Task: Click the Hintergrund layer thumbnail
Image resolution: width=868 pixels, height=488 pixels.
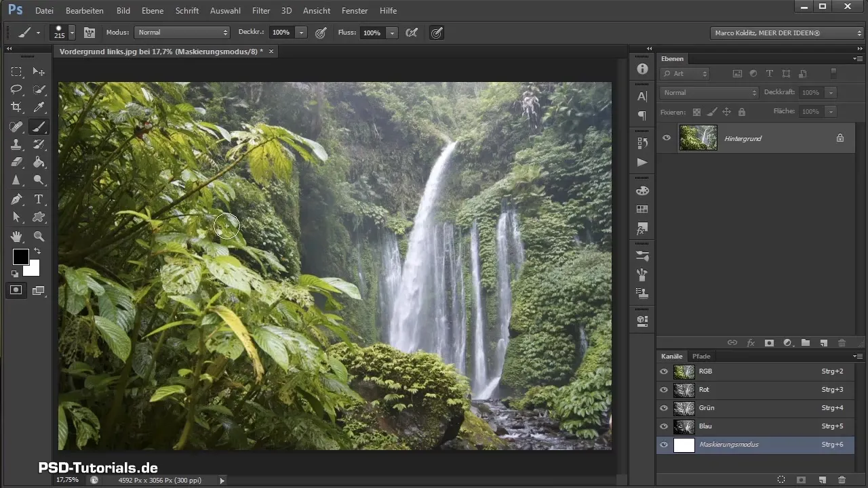Action: pyautogui.click(x=698, y=138)
